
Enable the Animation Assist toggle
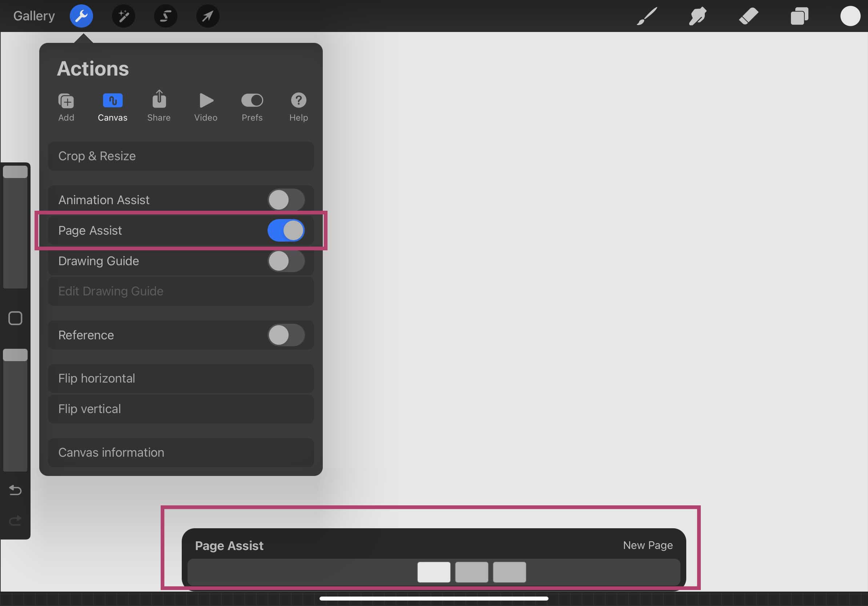pyautogui.click(x=286, y=200)
